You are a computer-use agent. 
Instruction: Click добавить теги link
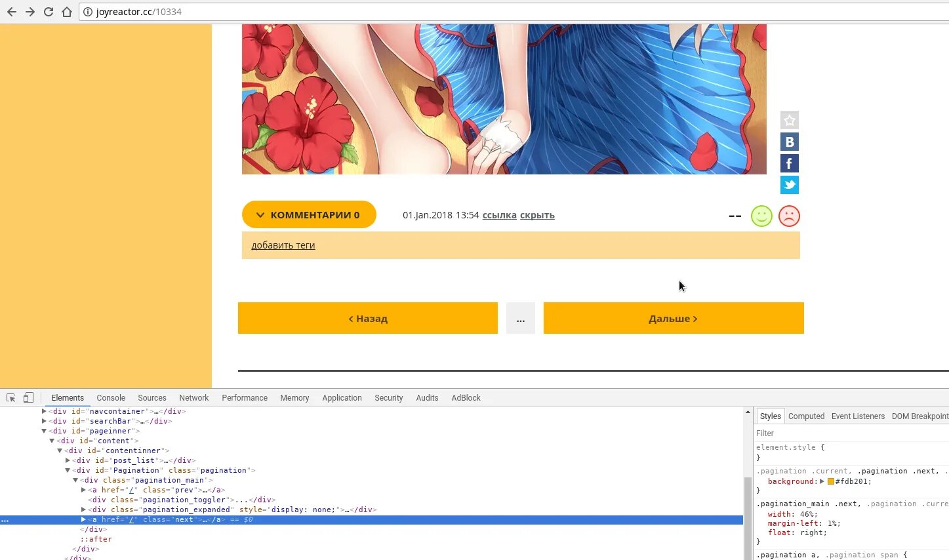coord(283,245)
